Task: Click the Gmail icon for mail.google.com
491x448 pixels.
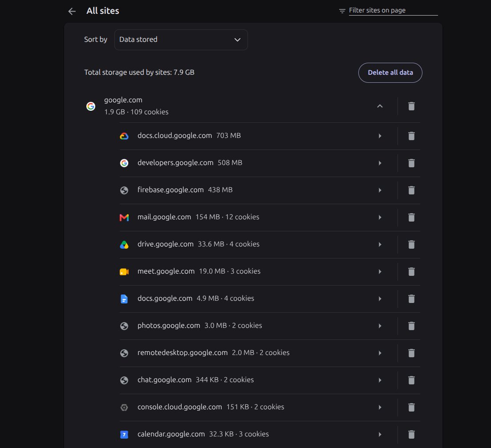Action: 124,218
